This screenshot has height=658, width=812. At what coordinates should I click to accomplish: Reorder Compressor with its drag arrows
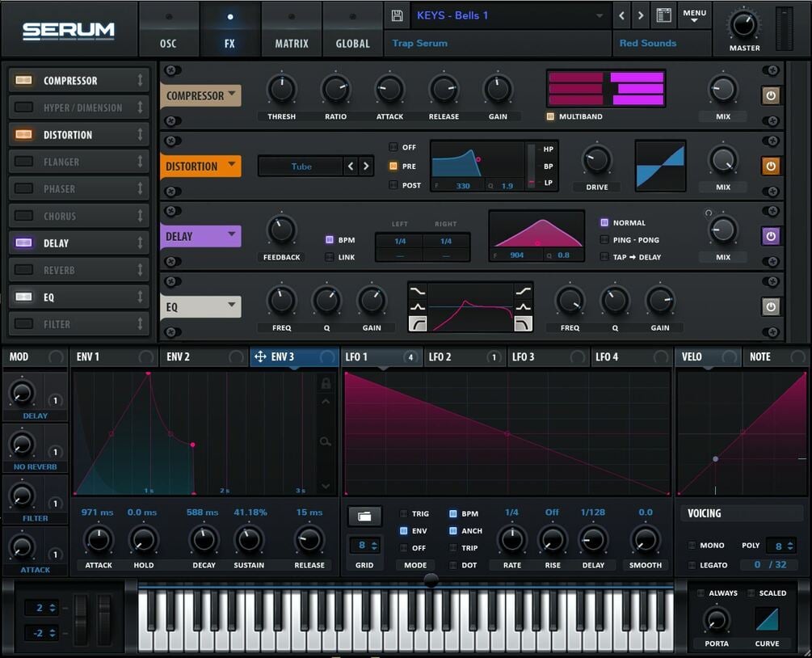(x=140, y=80)
